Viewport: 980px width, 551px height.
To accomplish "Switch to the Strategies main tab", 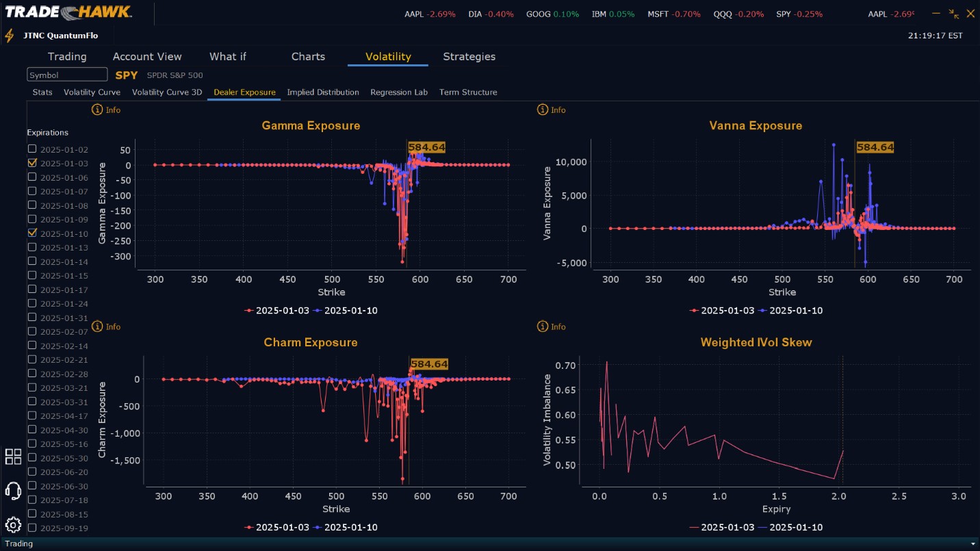I will coord(469,57).
